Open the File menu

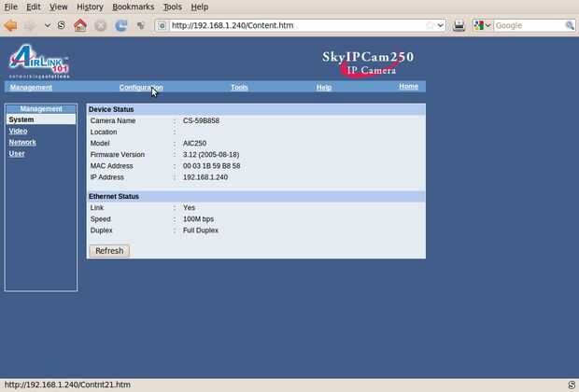10,7
